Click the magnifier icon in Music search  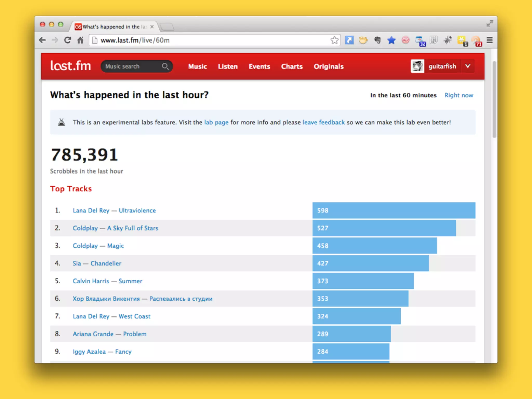click(165, 66)
